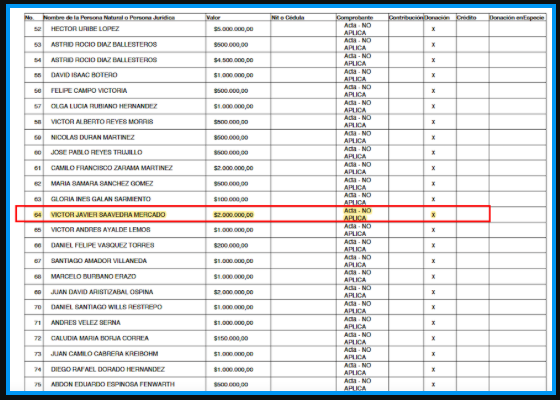Select the 'Donación en Especie' column header

click(516, 18)
